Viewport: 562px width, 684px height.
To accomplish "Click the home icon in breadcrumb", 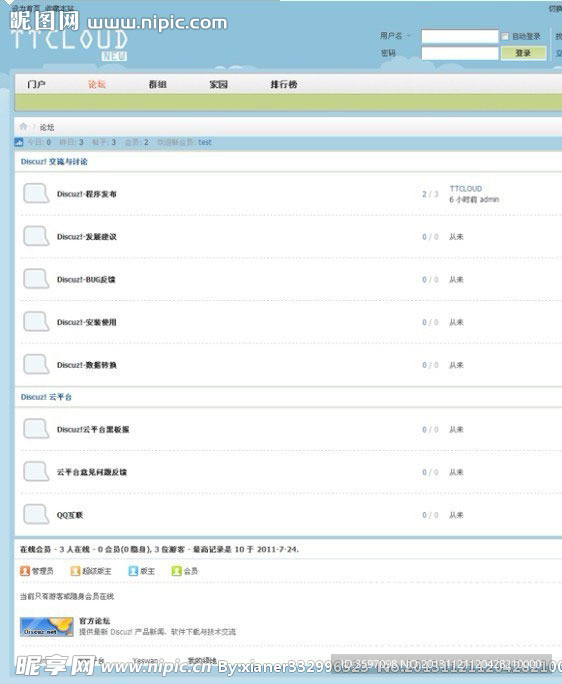I will [x=23, y=127].
